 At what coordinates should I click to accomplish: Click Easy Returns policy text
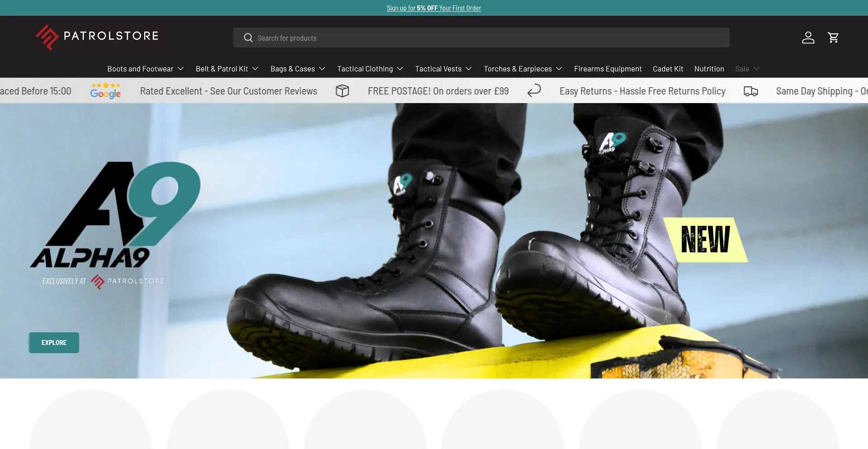pyautogui.click(x=642, y=91)
